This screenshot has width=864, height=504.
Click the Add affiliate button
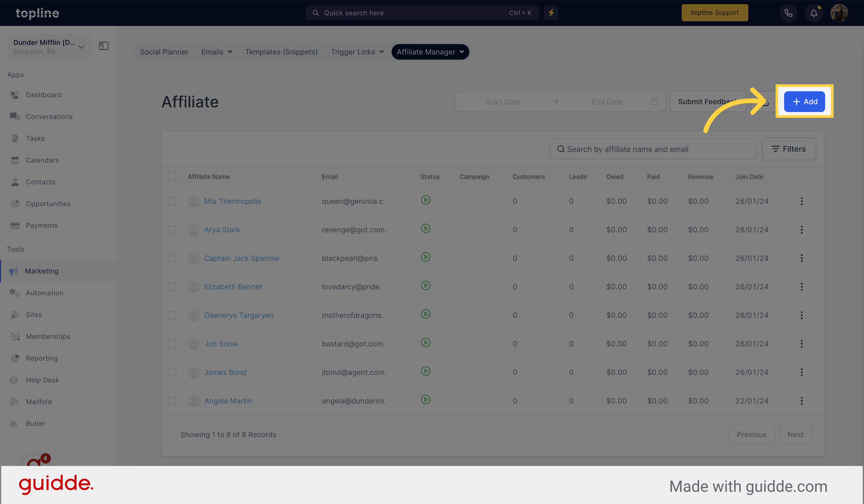(804, 102)
